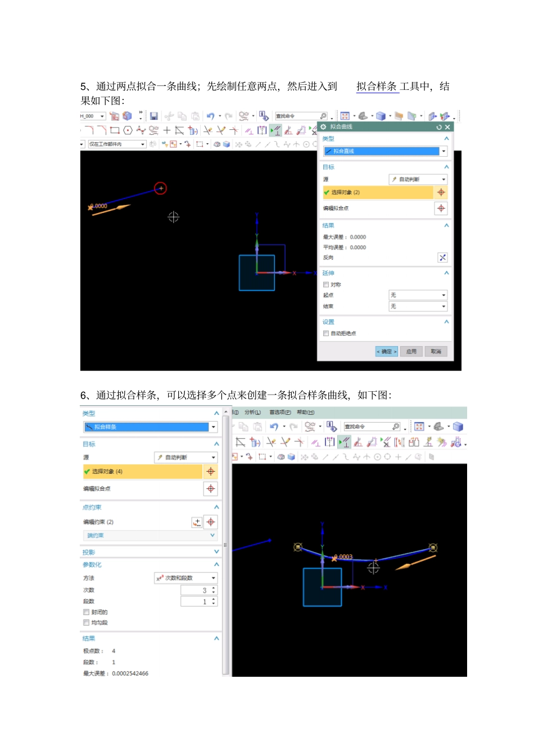Click the target icon beside 选择对象 (4)
534x756 pixels.
pyautogui.click(x=211, y=472)
